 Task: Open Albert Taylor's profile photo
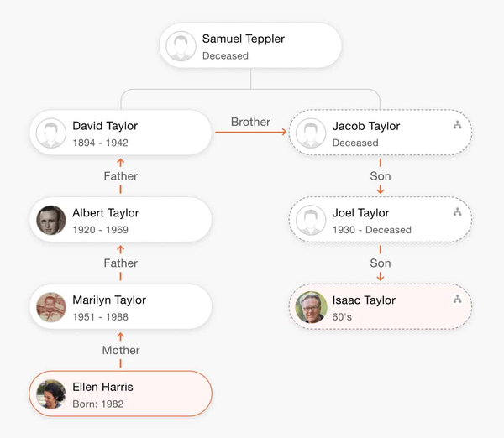point(51,221)
